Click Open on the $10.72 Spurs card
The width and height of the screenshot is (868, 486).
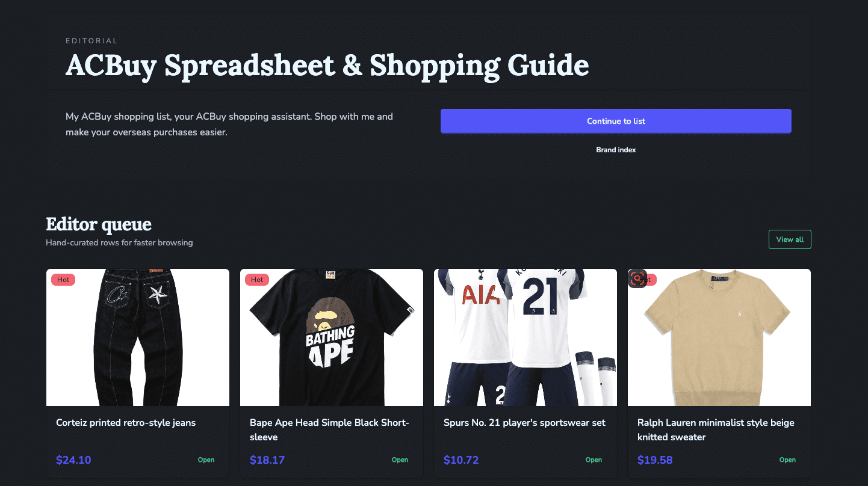point(594,460)
